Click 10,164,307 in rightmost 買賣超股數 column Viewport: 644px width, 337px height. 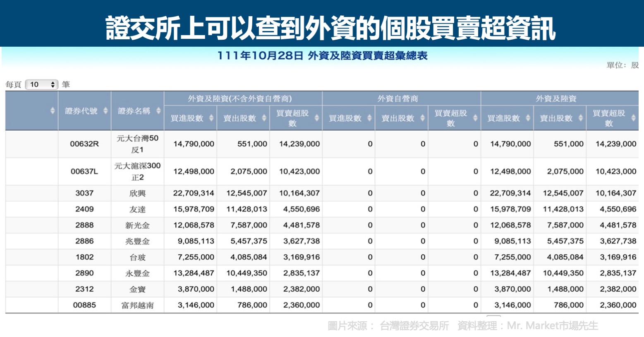pyautogui.click(x=616, y=193)
